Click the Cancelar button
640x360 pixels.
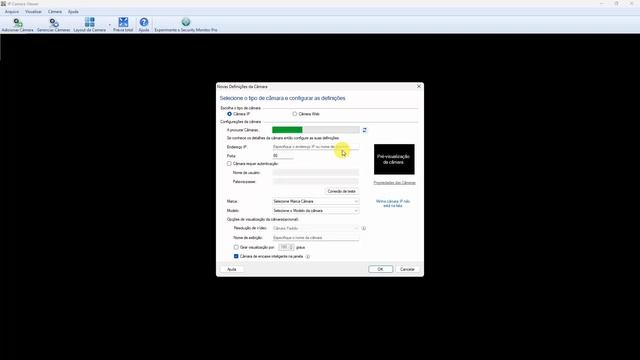click(407, 269)
